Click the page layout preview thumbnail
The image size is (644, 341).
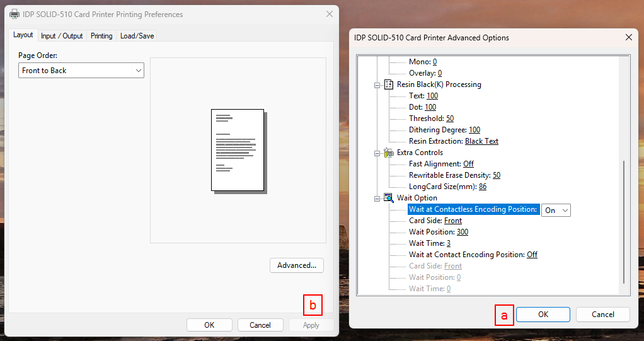coord(239,151)
